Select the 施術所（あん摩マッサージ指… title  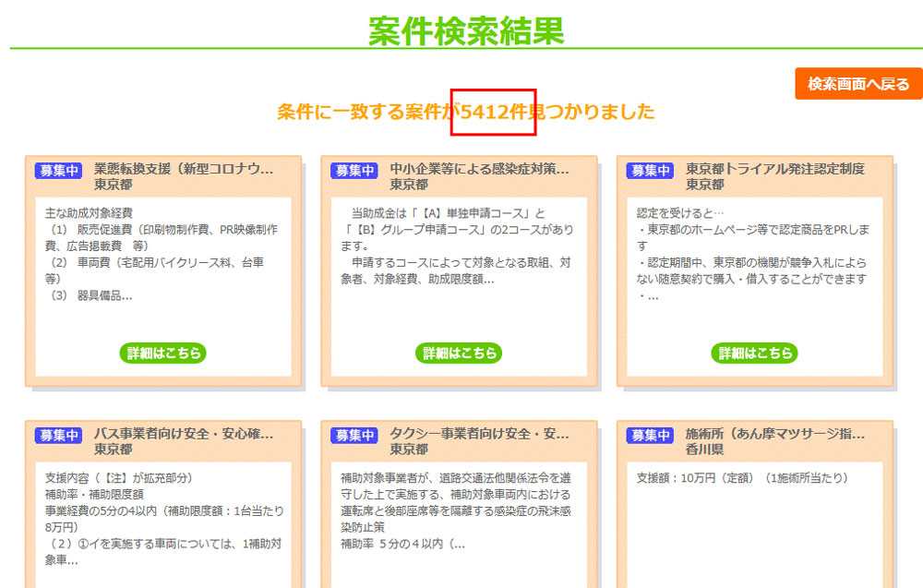click(774, 433)
